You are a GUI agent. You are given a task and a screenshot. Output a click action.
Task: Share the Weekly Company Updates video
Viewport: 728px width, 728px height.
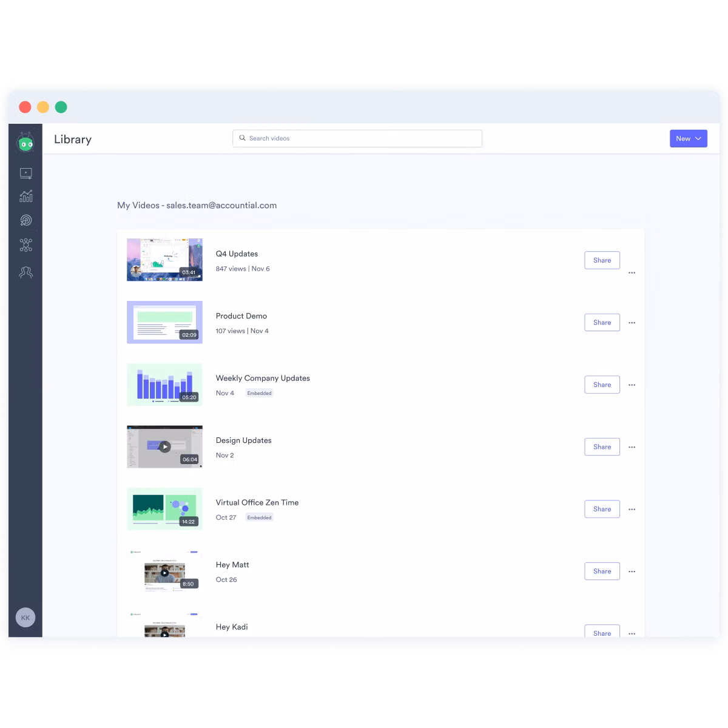[602, 385]
